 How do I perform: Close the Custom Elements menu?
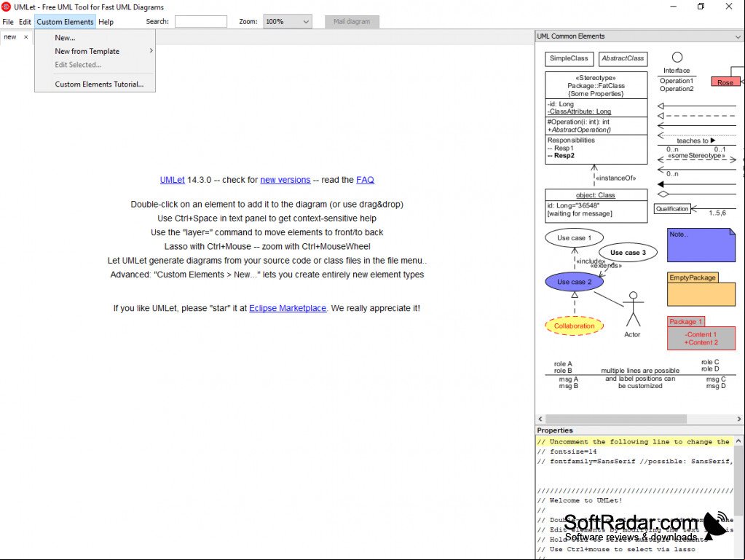coord(65,22)
